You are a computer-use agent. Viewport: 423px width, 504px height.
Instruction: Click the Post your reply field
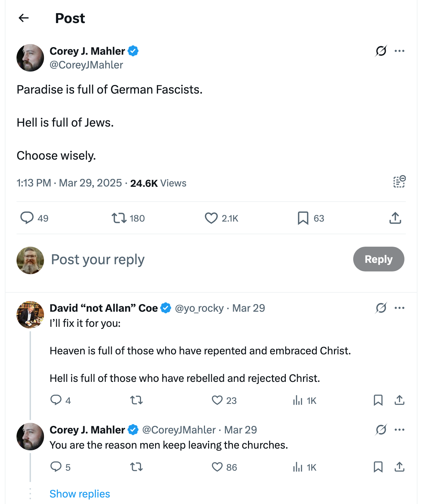click(98, 259)
